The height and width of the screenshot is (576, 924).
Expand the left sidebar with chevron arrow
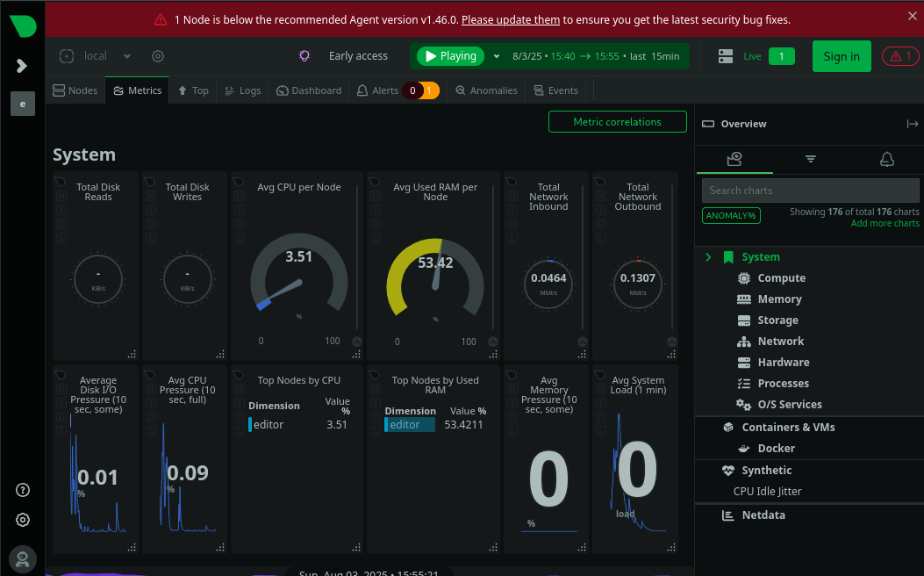(x=22, y=66)
